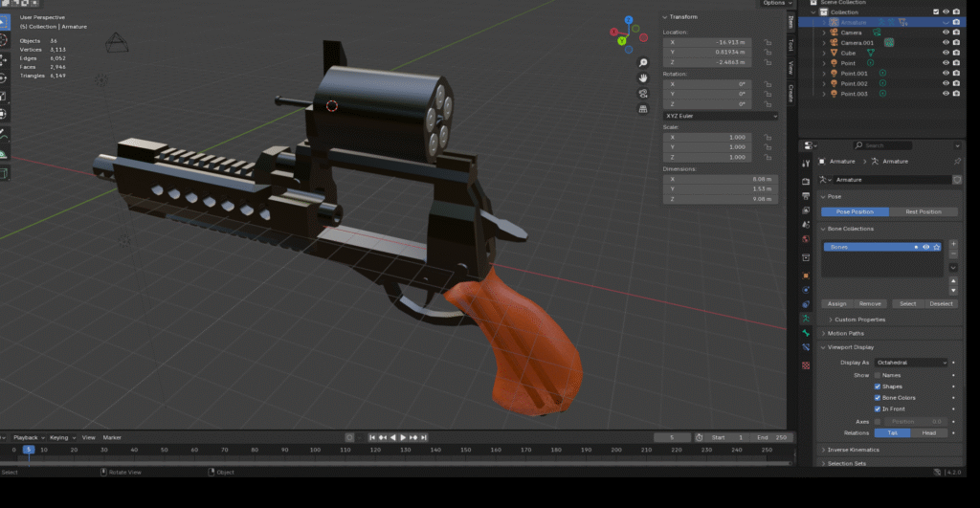
Task: Uncheck the In Front checkbox
Action: pyautogui.click(x=878, y=409)
